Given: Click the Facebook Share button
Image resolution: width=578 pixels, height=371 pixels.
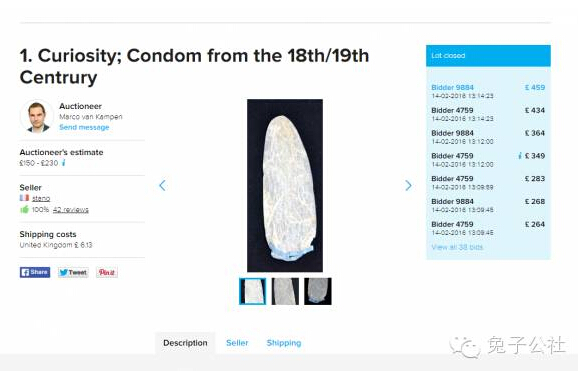Looking at the screenshot, I should point(35,272).
